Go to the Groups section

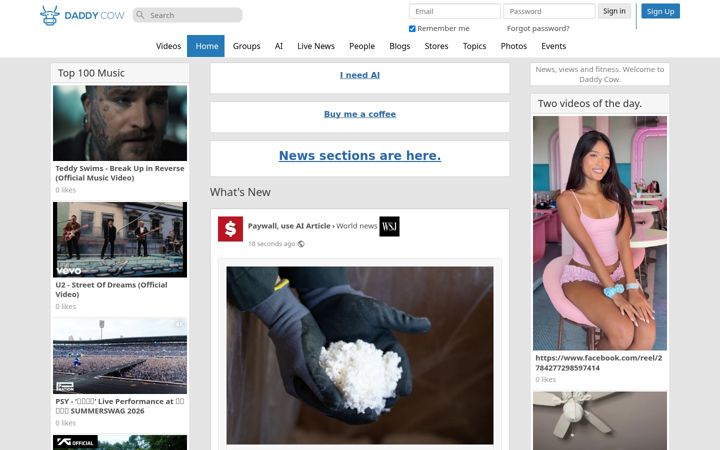coord(247,46)
